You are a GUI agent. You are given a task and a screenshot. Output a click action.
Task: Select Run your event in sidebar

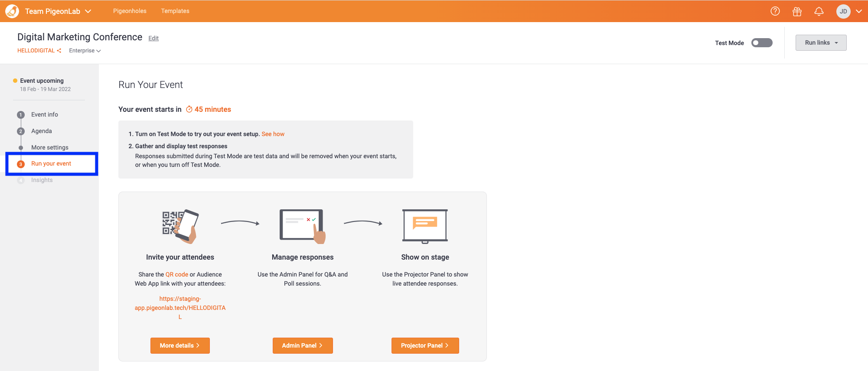pyautogui.click(x=51, y=163)
